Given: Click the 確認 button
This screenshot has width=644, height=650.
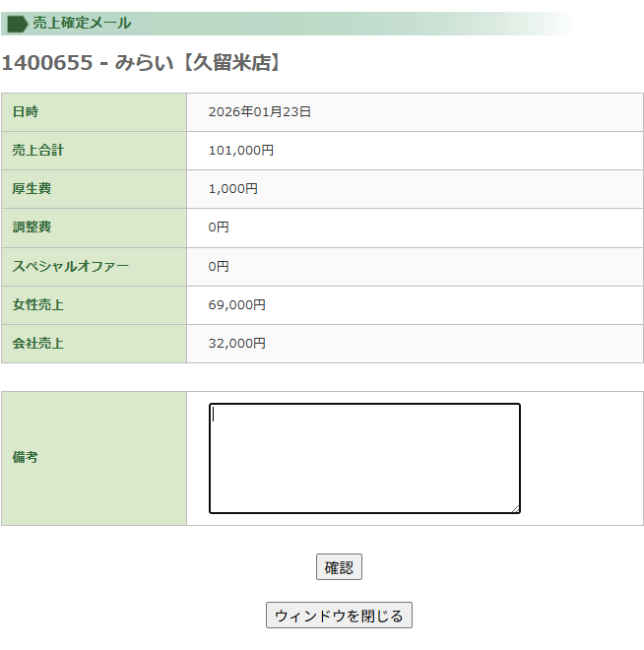Looking at the screenshot, I should tap(339, 567).
